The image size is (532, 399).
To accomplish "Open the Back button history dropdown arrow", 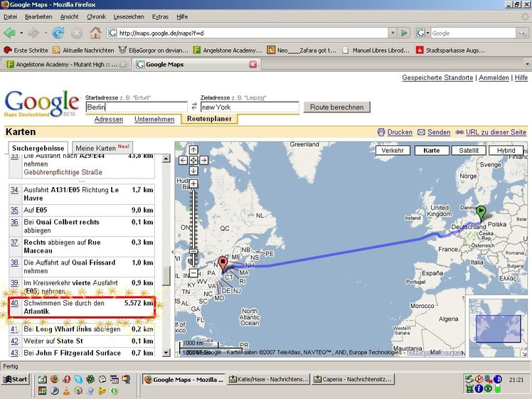I will tap(21, 33).
